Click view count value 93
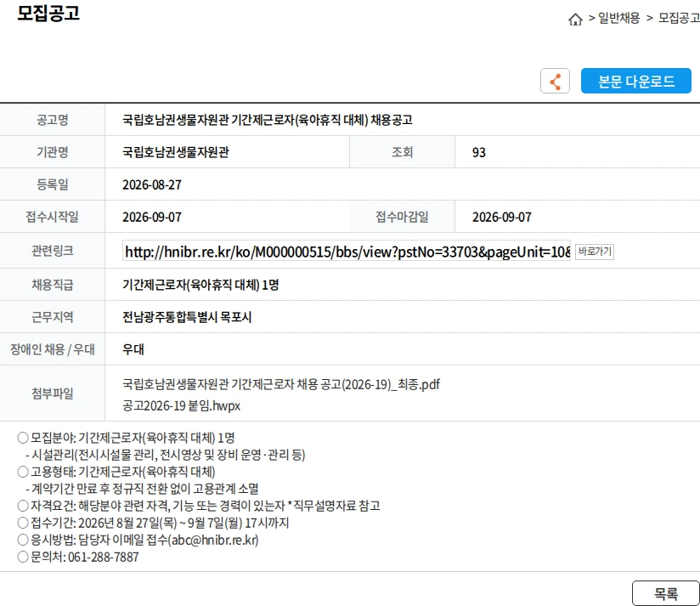This screenshot has width=700, height=606. coord(478,153)
